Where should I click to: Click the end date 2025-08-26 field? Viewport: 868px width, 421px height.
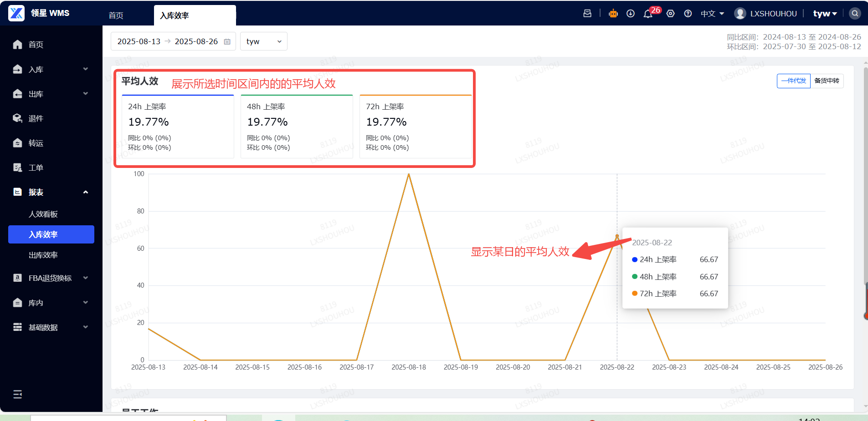(196, 41)
